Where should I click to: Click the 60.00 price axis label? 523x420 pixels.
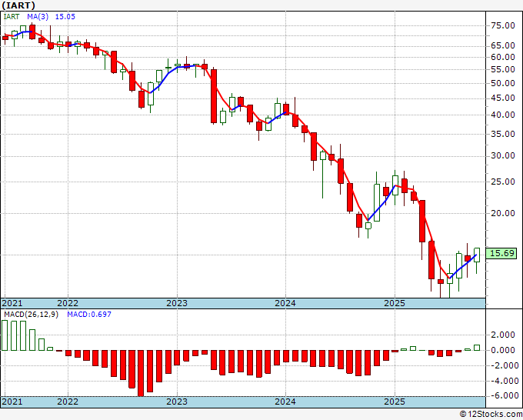tap(503, 57)
